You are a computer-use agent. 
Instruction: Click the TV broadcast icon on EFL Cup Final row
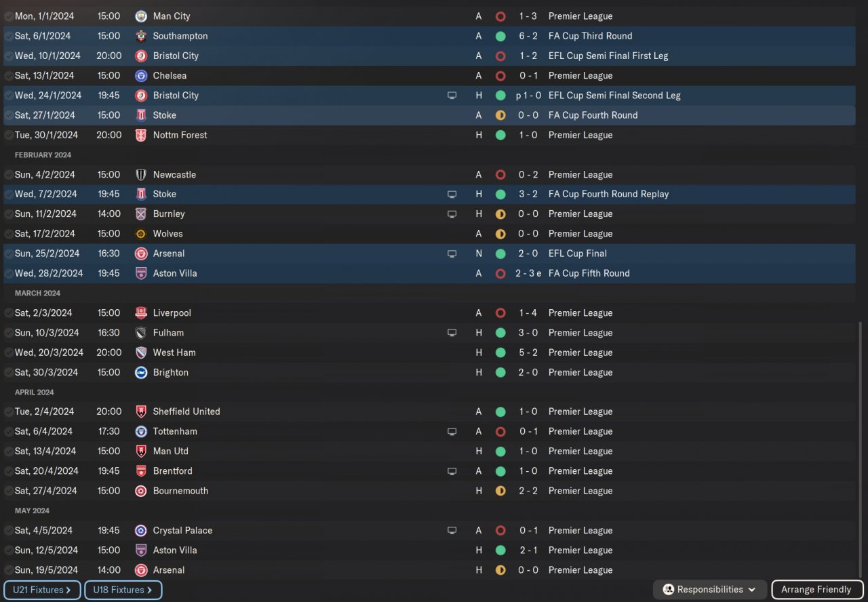452,254
